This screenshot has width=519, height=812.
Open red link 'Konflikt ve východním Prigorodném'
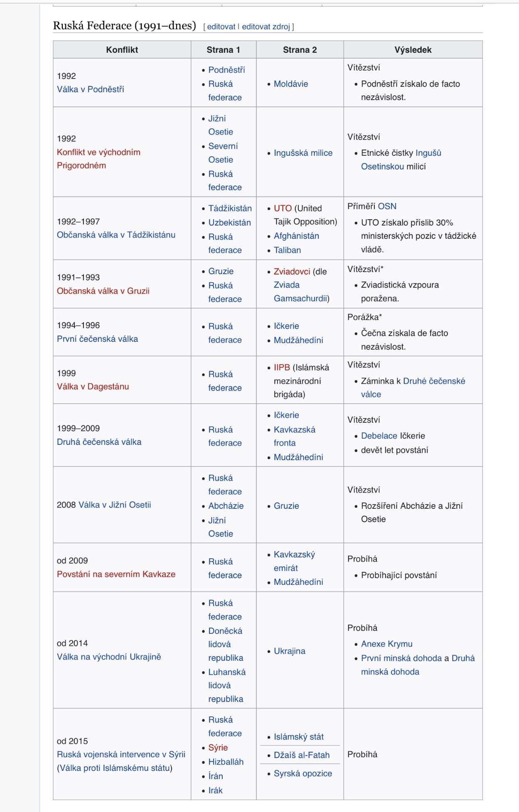click(98, 159)
